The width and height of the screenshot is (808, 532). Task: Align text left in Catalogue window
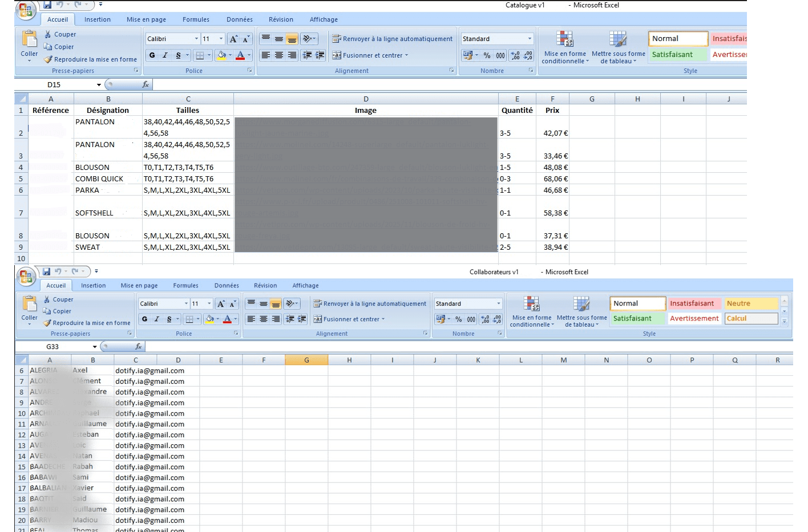click(265, 55)
